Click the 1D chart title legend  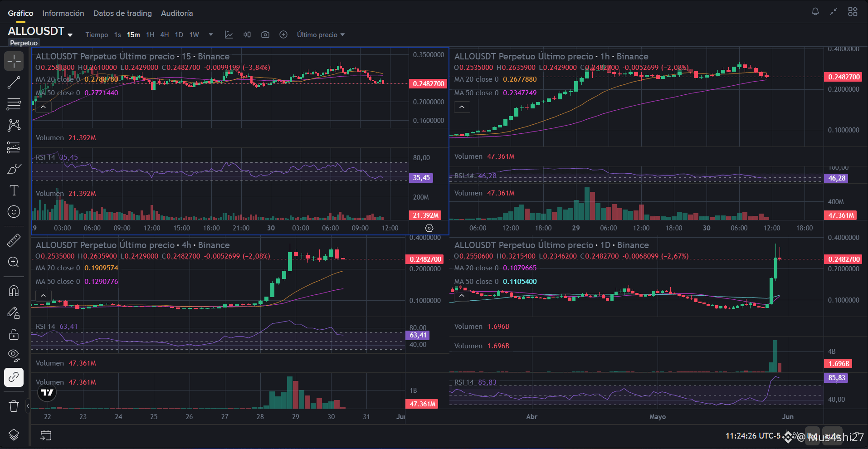[551, 245]
